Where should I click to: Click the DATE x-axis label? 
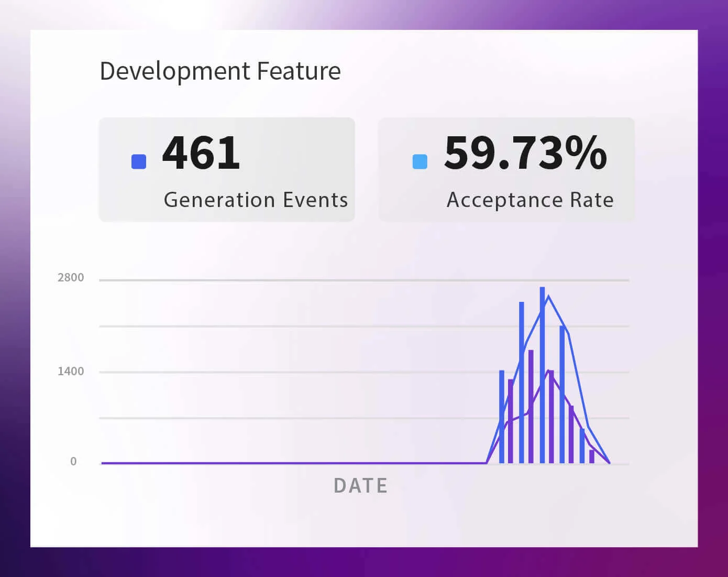tap(361, 486)
